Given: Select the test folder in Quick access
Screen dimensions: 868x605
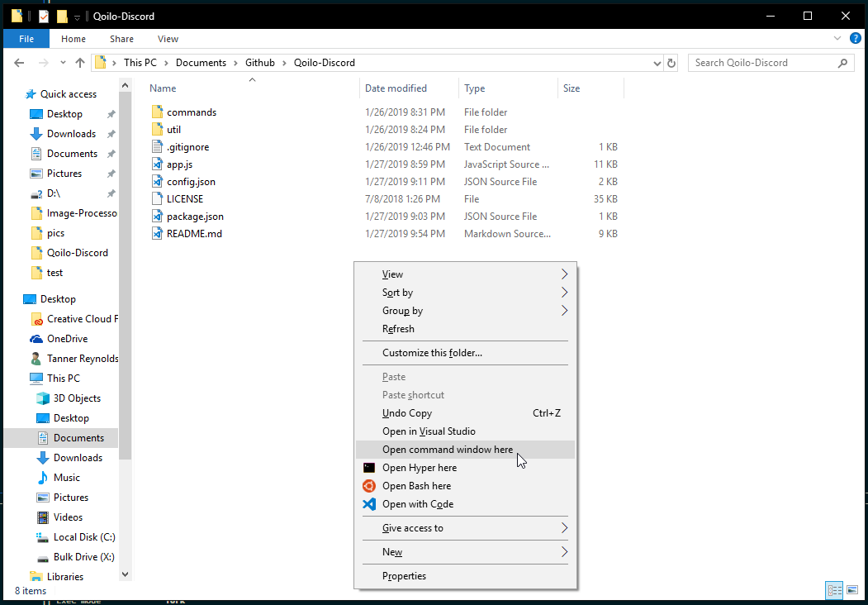Looking at the screenshot, I should [47, 273].
